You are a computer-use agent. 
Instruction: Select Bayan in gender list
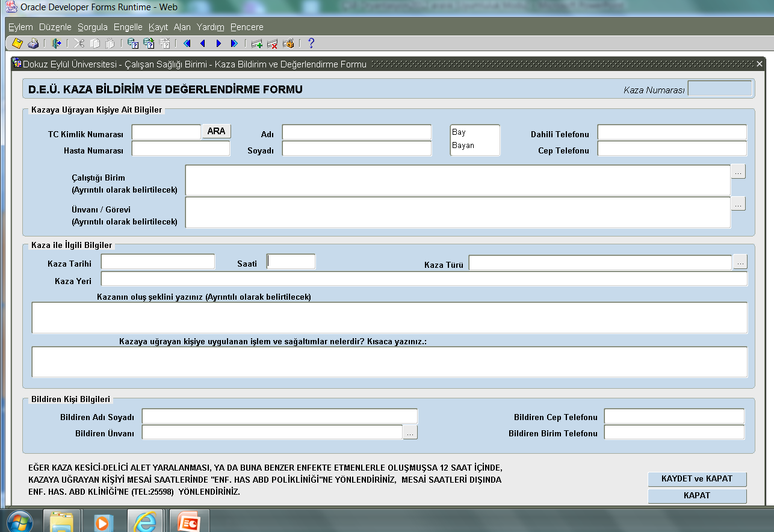coord(463,146)
